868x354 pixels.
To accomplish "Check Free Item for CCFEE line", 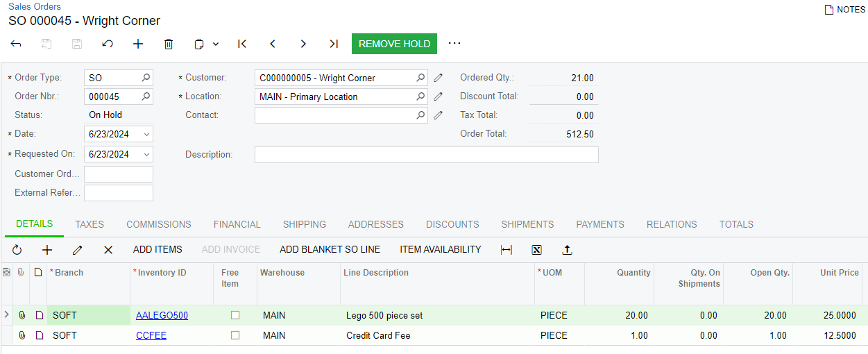I will point(235,335).
